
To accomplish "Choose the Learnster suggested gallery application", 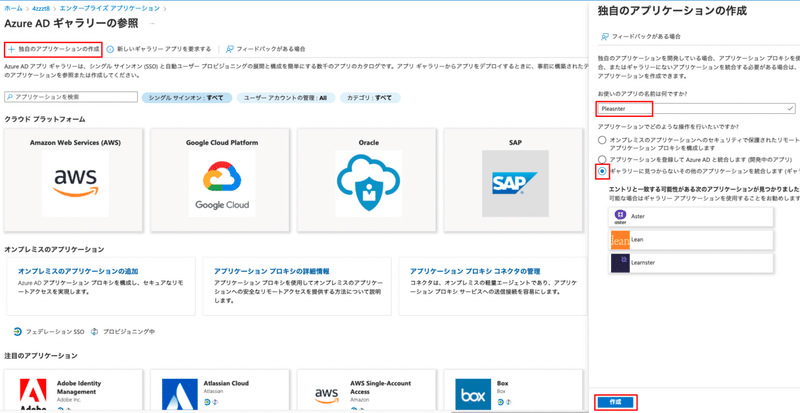I will tap(691, 263).
